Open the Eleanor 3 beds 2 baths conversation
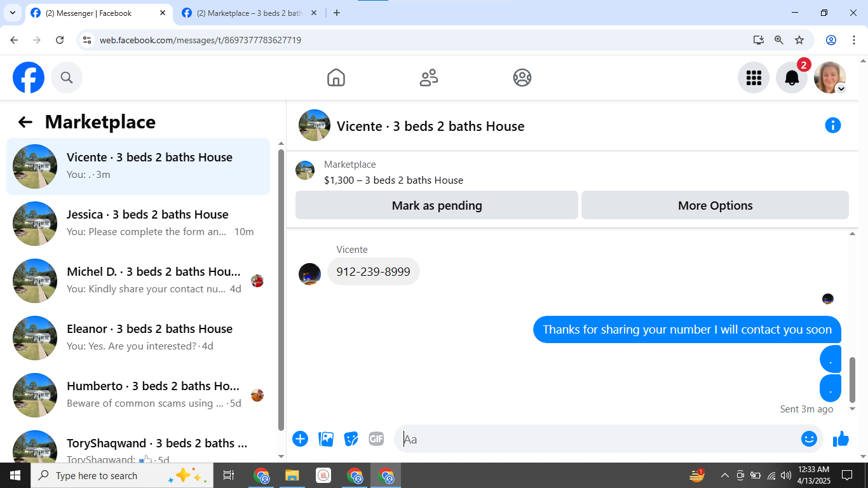The width and height of the screenshot is (868, 488). [x=139, y=338]
